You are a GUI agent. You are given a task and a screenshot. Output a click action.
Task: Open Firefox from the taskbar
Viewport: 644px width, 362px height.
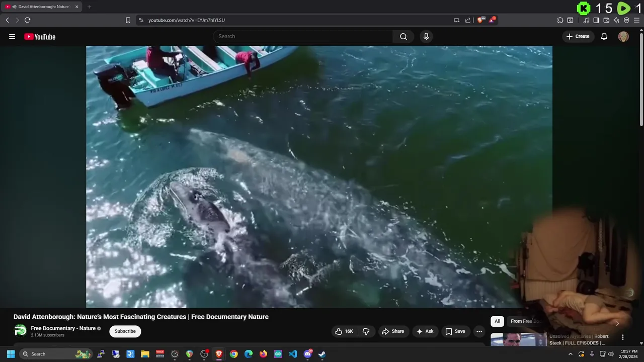coord(263,354)
